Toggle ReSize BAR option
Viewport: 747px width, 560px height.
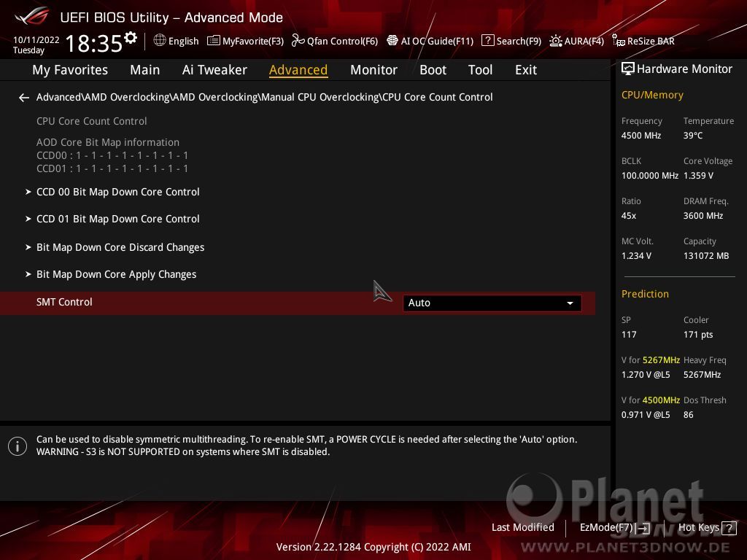[643, 41]
